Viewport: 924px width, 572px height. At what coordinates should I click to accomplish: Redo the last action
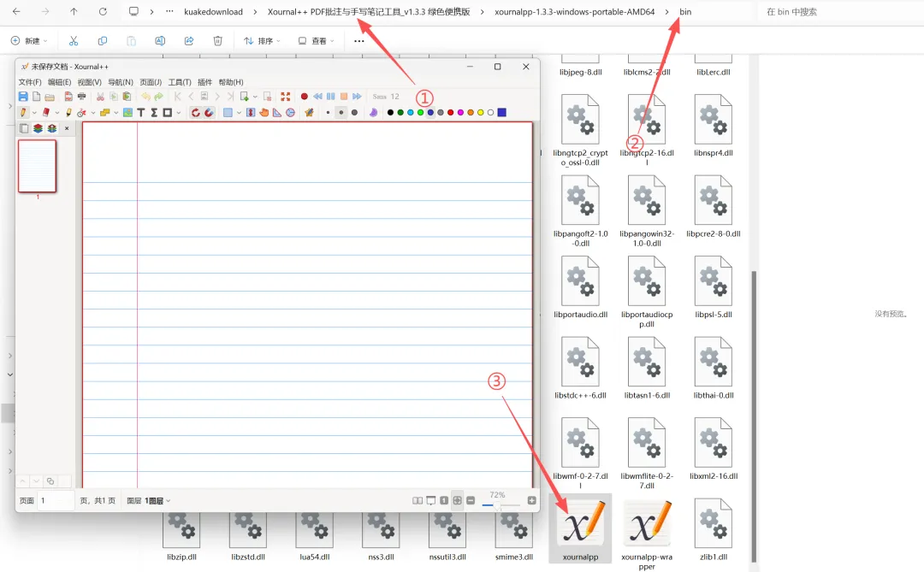point(158,96)
